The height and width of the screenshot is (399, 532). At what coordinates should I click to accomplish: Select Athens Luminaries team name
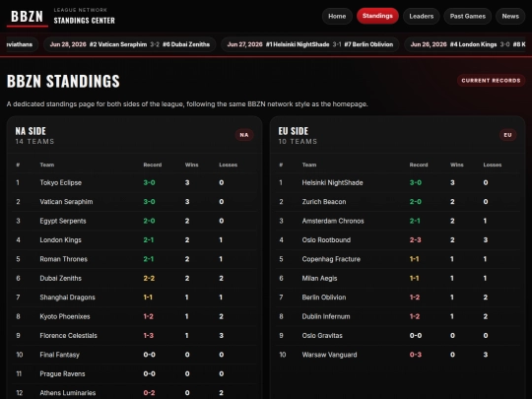[x=68, y=393]
